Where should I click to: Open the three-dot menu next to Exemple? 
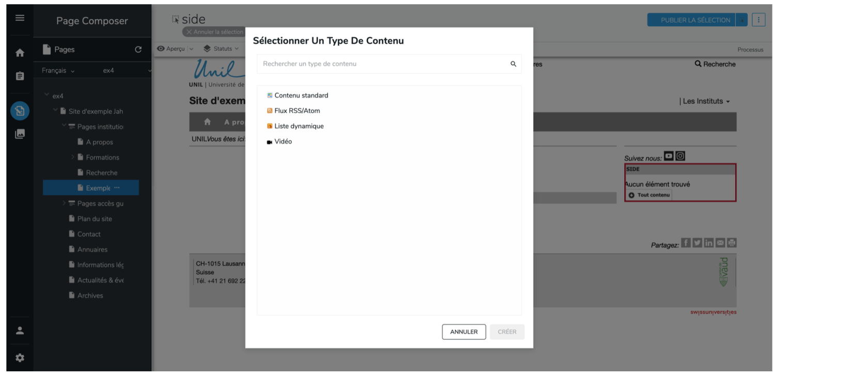tap(117, 187)
